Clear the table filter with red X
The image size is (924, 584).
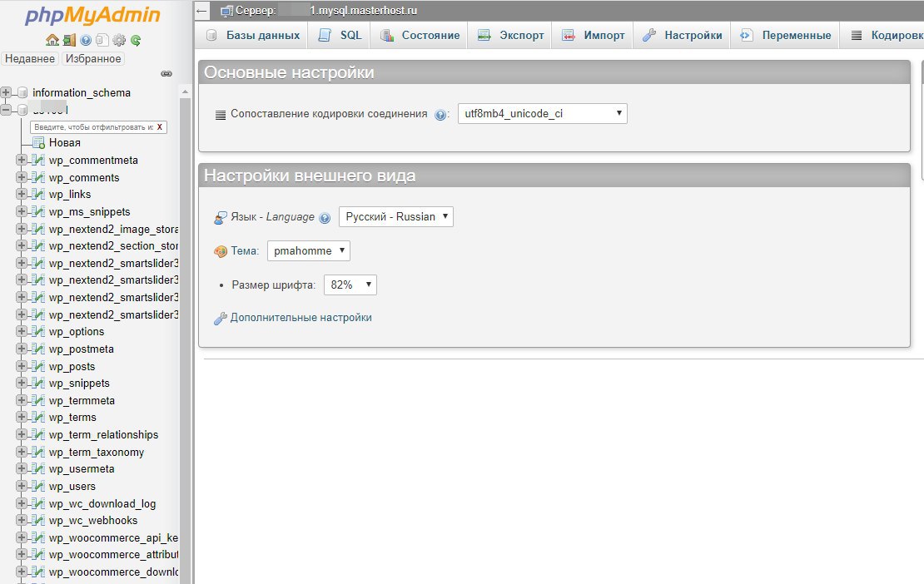[160, 127]
